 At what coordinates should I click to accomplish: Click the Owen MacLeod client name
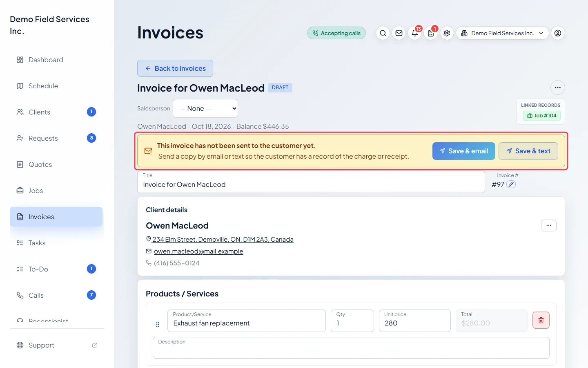[177, 226]
